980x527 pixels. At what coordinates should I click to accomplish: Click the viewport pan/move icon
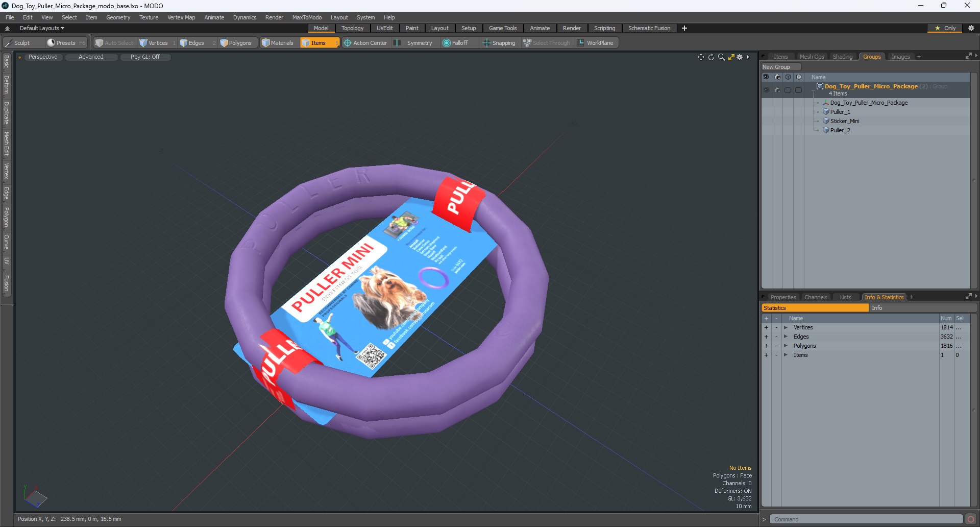[701, 57]
